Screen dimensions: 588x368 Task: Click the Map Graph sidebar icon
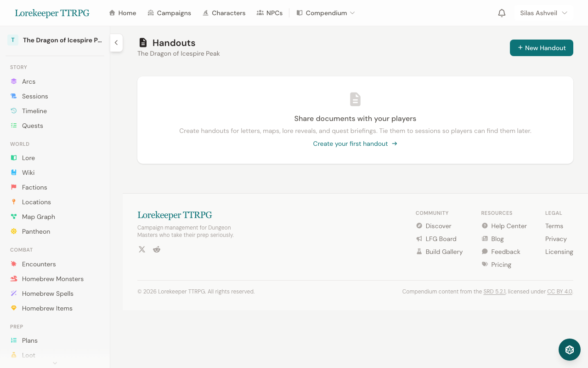coord(14,217)
